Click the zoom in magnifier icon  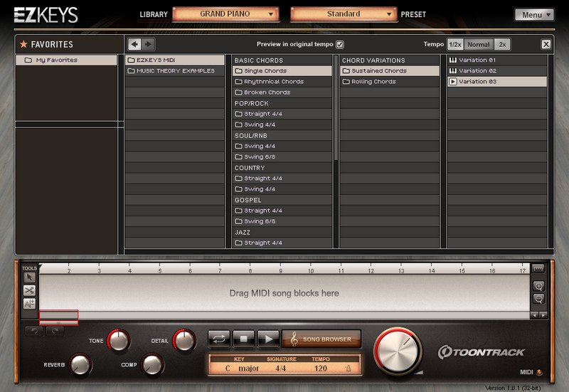coord(538,285)
